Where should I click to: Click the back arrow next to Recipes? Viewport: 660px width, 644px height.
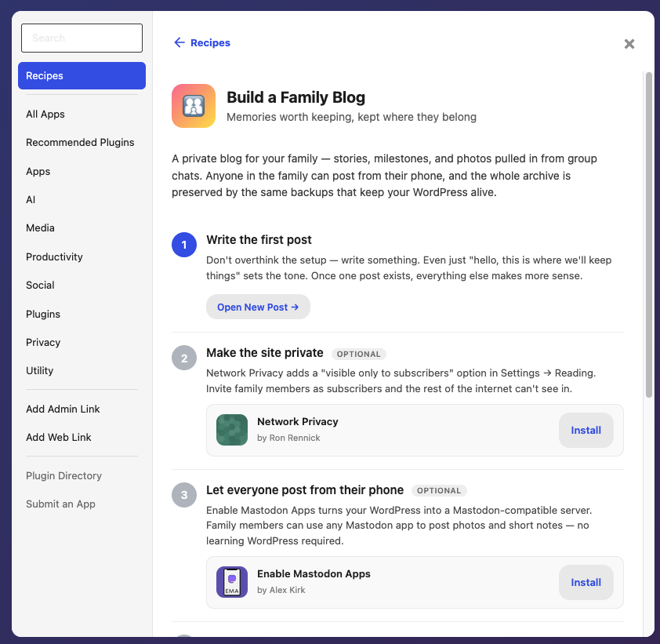180,42
